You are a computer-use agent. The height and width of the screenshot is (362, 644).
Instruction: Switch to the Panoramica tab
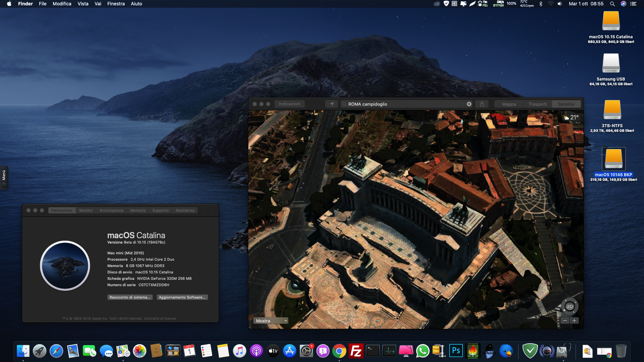point(62,210)
